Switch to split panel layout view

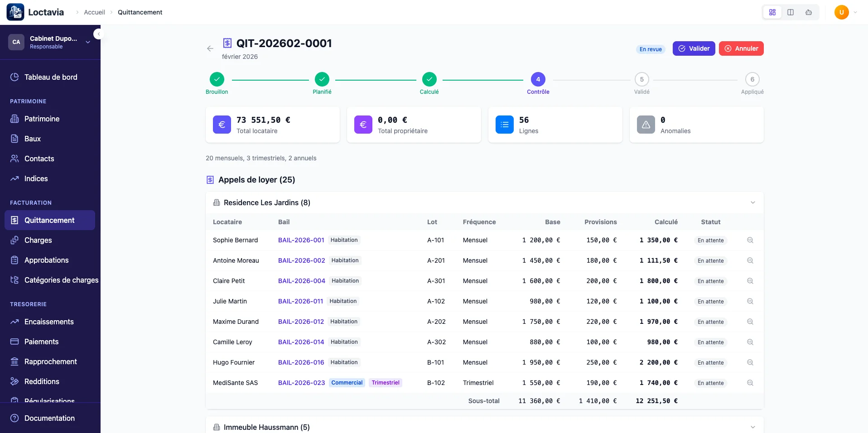coord(790,12)
